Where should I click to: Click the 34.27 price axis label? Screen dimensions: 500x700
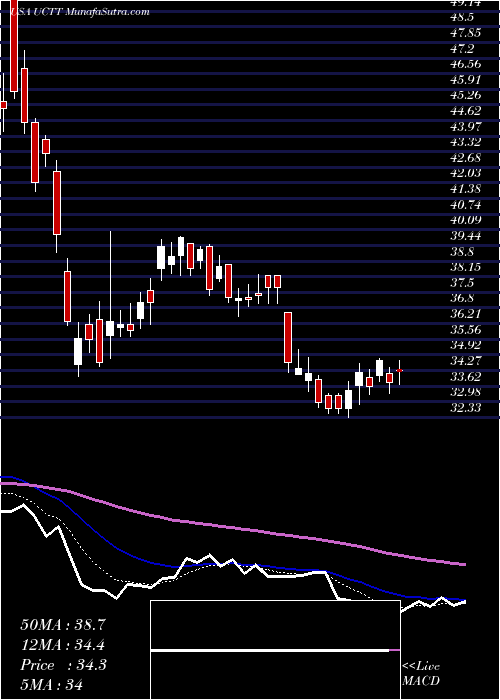(466, 361)
